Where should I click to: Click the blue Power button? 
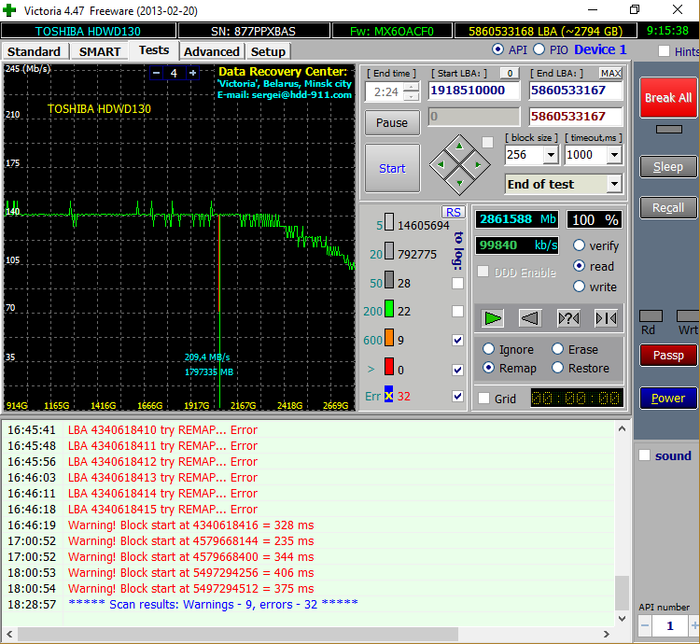tap(668, 398)
